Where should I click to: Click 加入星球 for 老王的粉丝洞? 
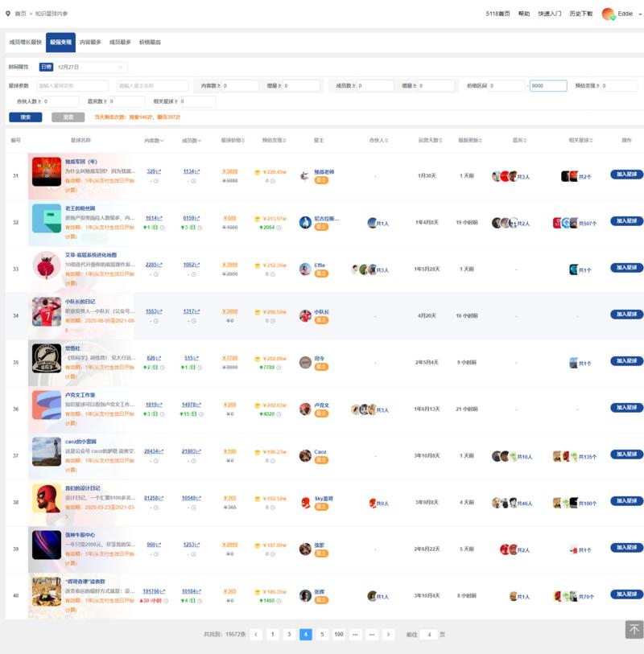click(626, 220)
